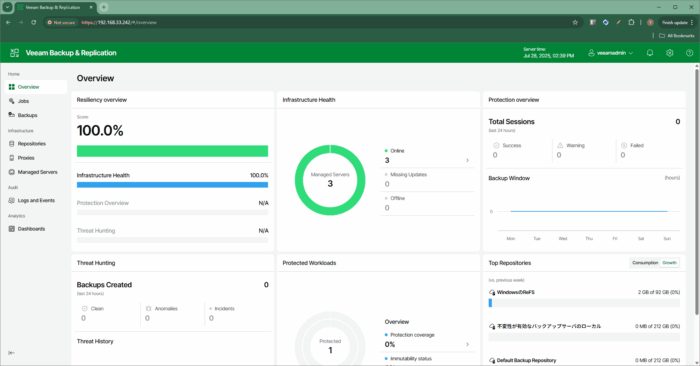Click the WindowsのReFS repository usage bar
Screen dimensions: 700x366
point(584,303)
